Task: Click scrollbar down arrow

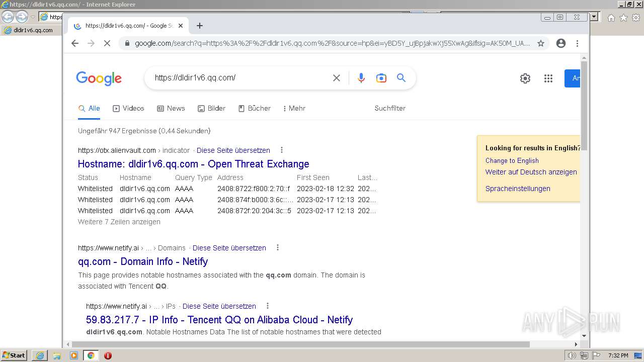Action: click(x=584, y=335)
